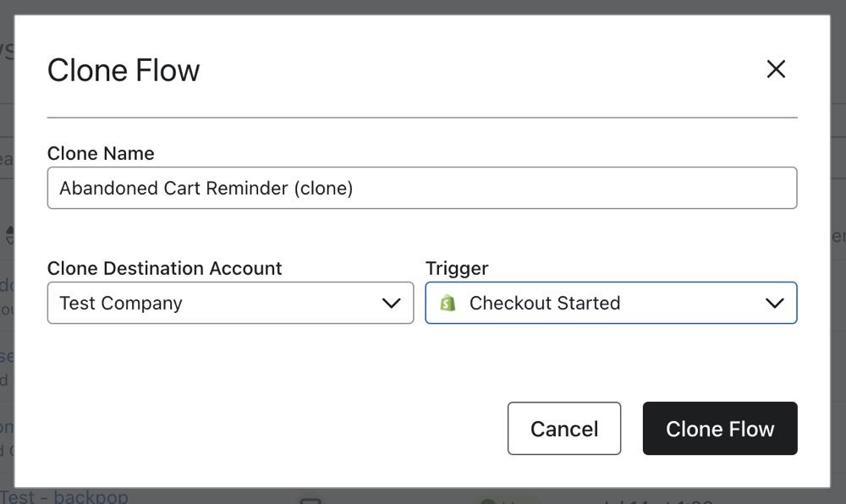Image resolution: width=846 pixels, height=504 pixels.
Task: Click the chevron icon on the Test Company selector
Action: coord(393,302)
